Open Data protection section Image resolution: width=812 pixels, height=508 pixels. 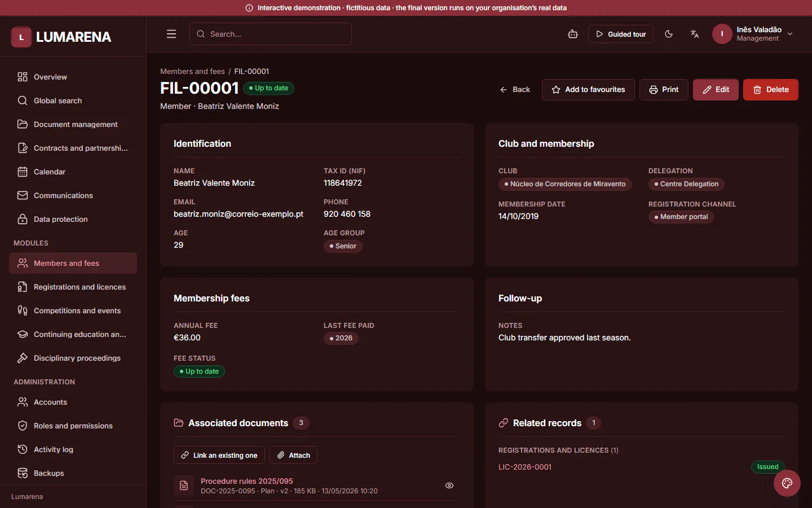coord(73,219)
